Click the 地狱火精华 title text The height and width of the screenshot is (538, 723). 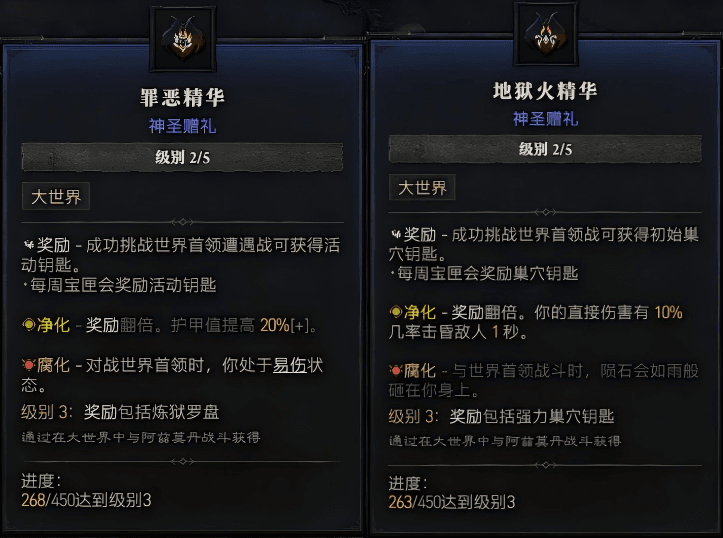(545, 92)
